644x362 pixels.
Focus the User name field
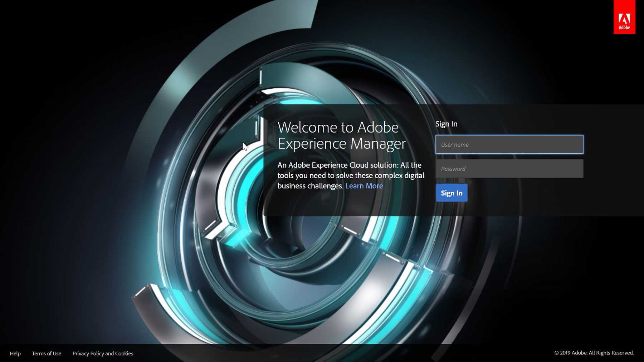point(509,145)
